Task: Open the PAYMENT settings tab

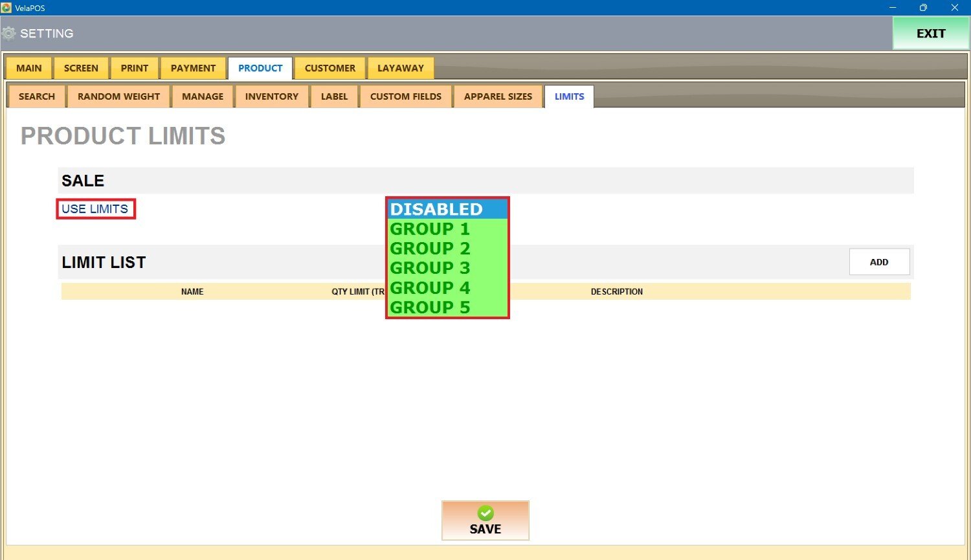Action: [193, 68]
